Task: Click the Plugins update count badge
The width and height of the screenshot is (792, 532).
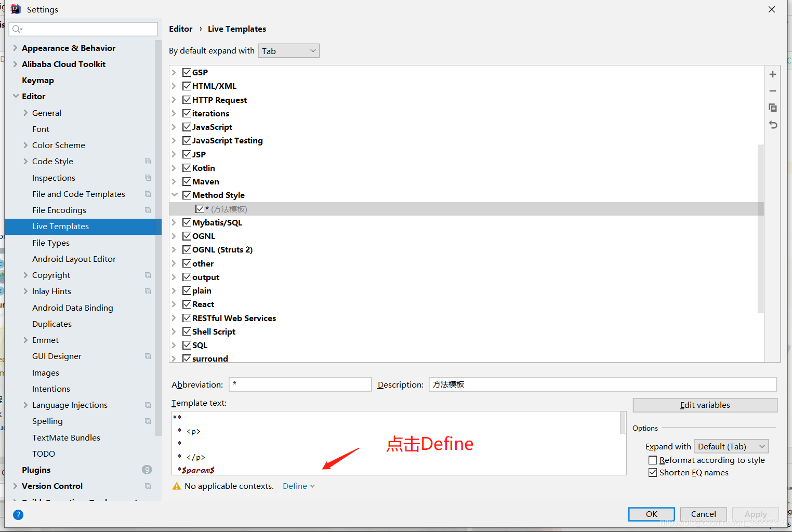Action: click(147, 470)
